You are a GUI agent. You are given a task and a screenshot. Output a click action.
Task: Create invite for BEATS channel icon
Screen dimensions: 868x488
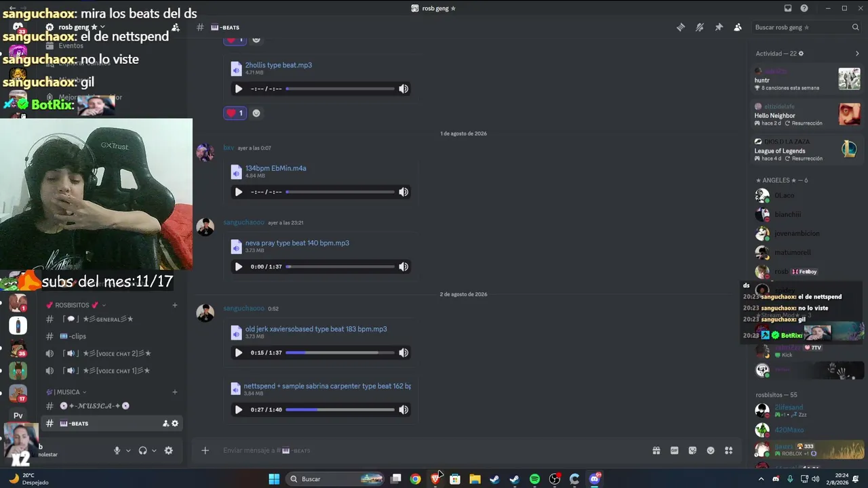165,424
